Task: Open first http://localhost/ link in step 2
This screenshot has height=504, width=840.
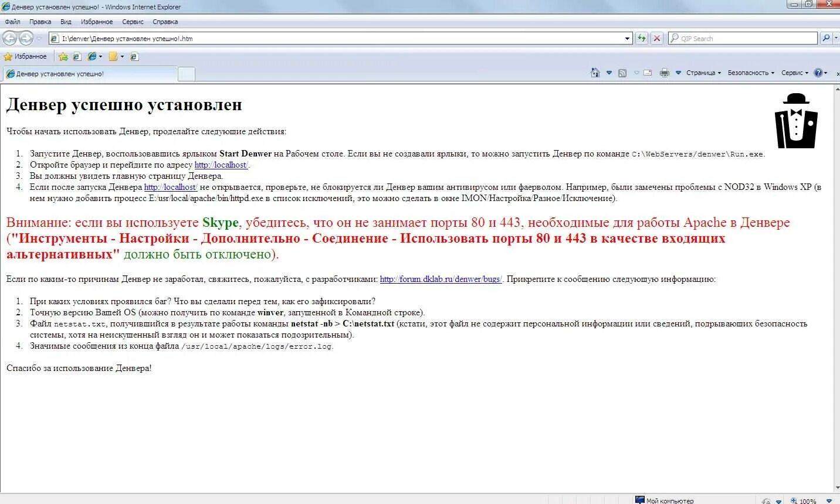Action: [221, 165]
